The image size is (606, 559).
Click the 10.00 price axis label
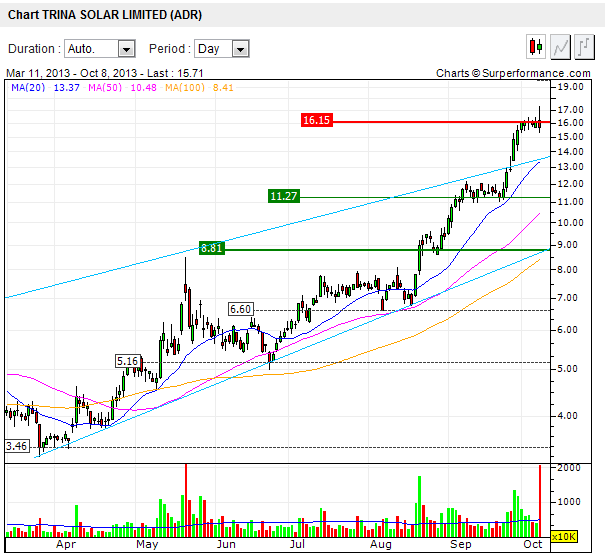(x=570, y=223)
